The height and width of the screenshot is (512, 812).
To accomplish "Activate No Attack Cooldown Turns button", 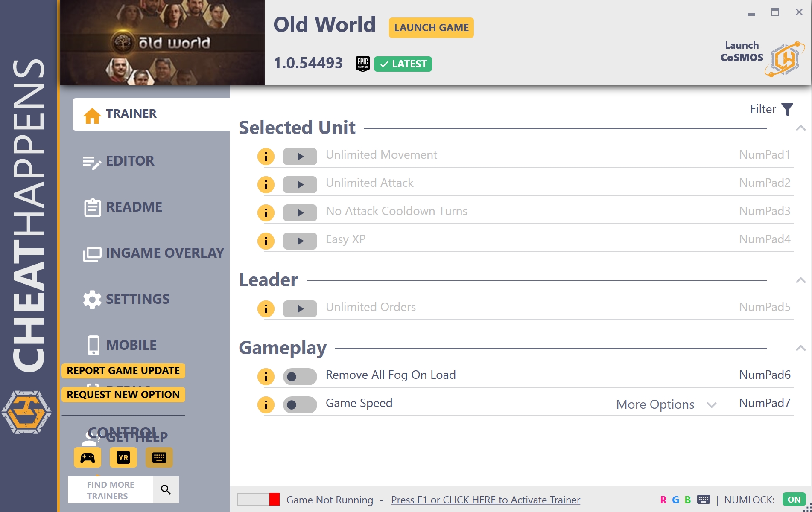I will [300, 213].
